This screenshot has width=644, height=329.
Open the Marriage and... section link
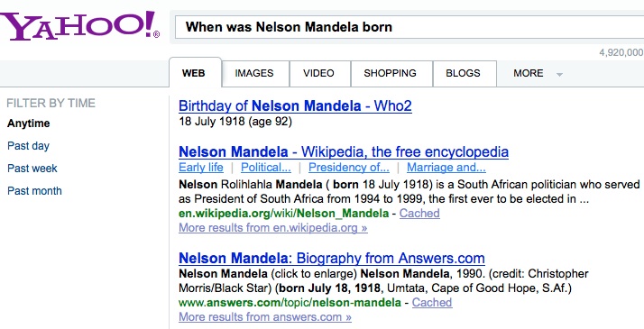click(446, 168)
